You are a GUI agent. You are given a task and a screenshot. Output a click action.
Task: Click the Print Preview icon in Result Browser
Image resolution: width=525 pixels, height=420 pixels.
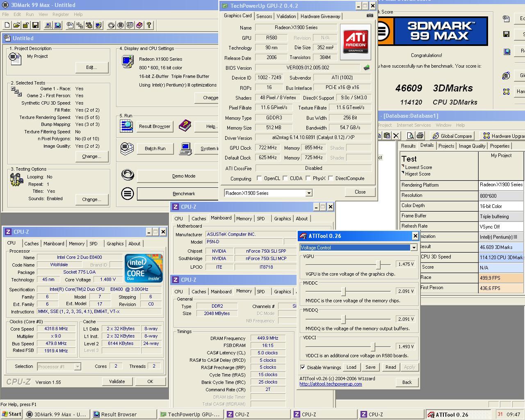(x=411, y=136)
